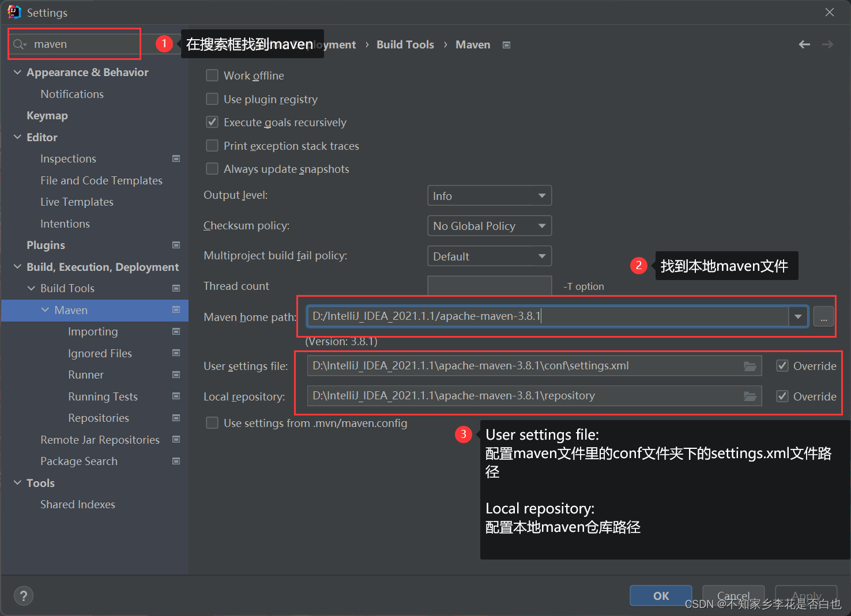Click the Thread count input field
Viewport: 851px width, 616px height.
(x=489, y=285)
